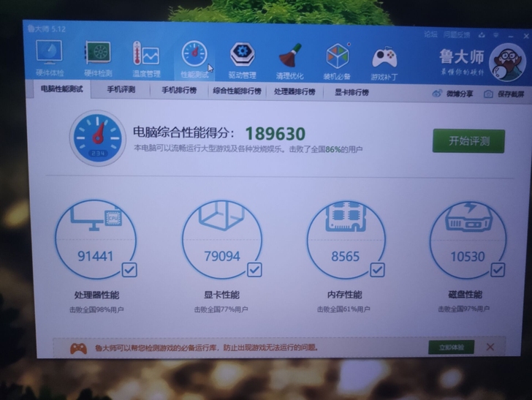The image size is (532, 400).
Task: Click the 保存截屏 camera icon
Action: click(x=488, y=94)
